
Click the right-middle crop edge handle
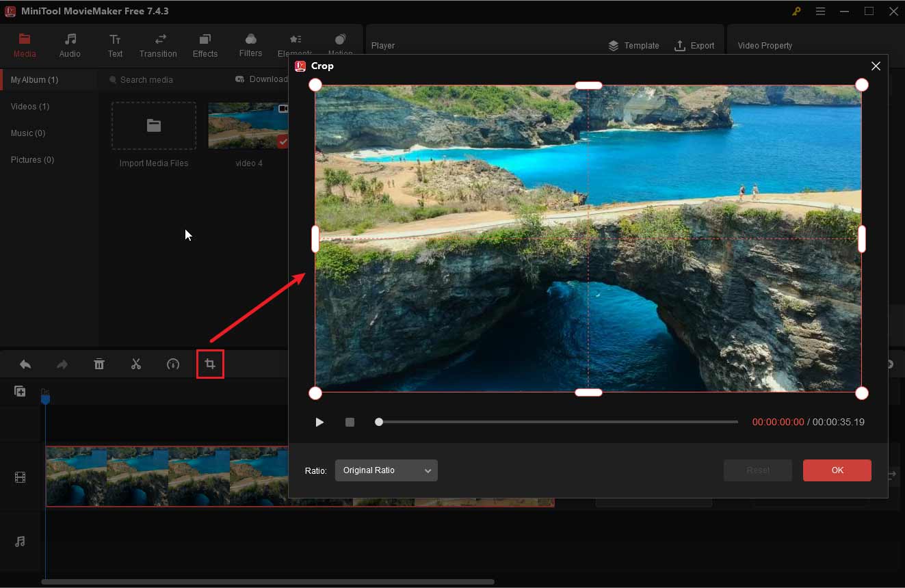point(862,239)
